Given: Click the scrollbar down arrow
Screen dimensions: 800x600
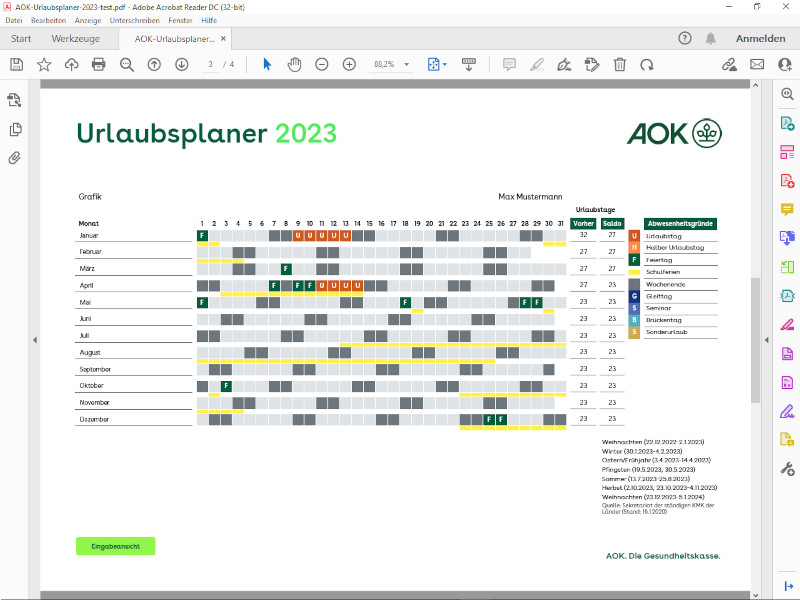Looking at the screenshot, I should coord(756,595).
